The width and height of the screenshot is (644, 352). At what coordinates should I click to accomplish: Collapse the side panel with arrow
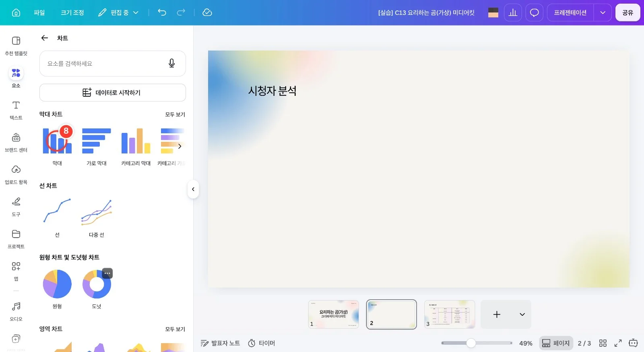click(x=193, y=189)
